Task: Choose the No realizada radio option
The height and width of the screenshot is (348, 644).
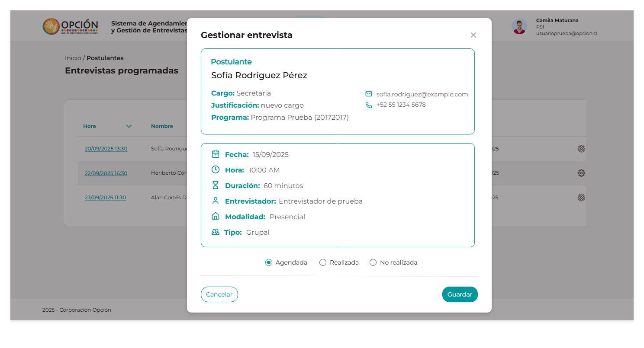Action: 373,262
